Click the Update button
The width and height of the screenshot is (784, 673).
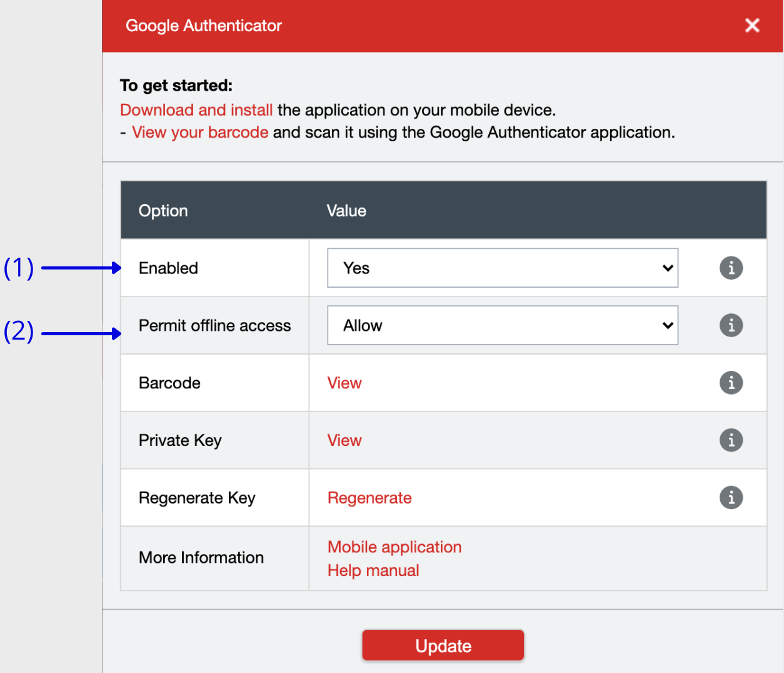443,645
